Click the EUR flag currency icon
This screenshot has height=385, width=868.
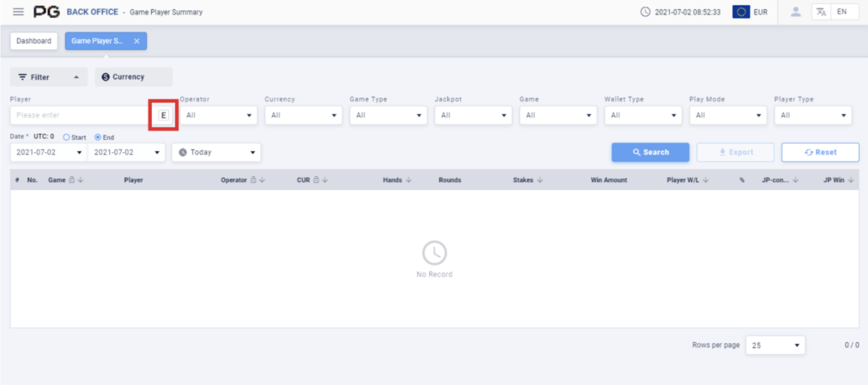click(x=741, y=12)
